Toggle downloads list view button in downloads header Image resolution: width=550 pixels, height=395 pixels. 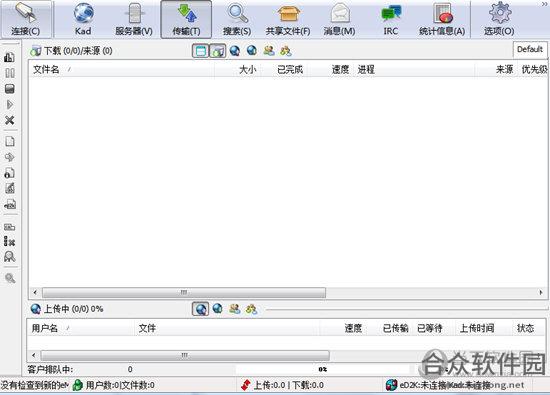[217, 51]
